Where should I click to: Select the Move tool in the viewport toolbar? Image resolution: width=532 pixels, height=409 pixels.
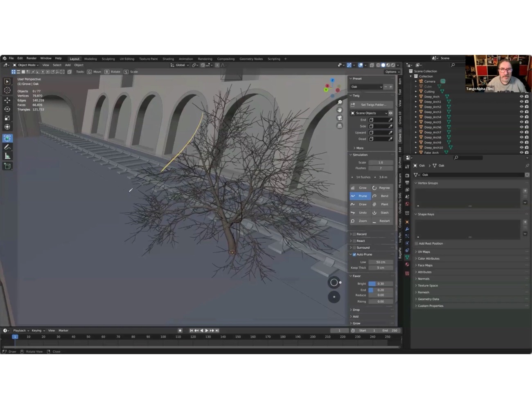7,100
